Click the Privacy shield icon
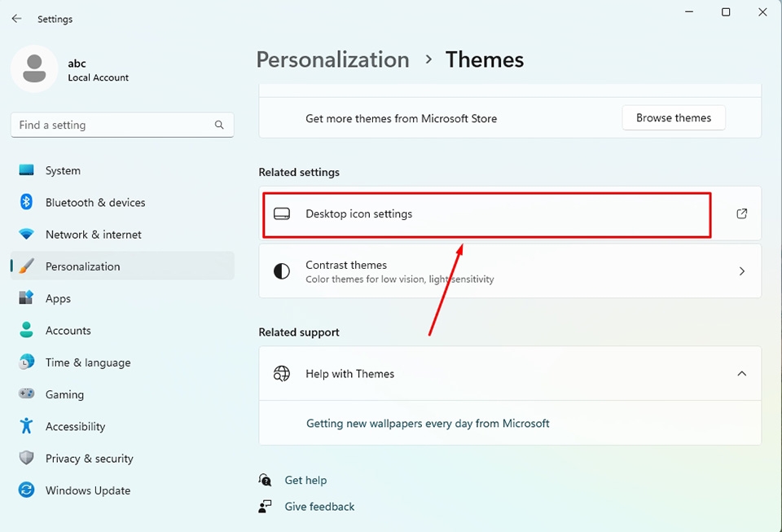Viewport: 782px width, 532px height. point(26,458)
